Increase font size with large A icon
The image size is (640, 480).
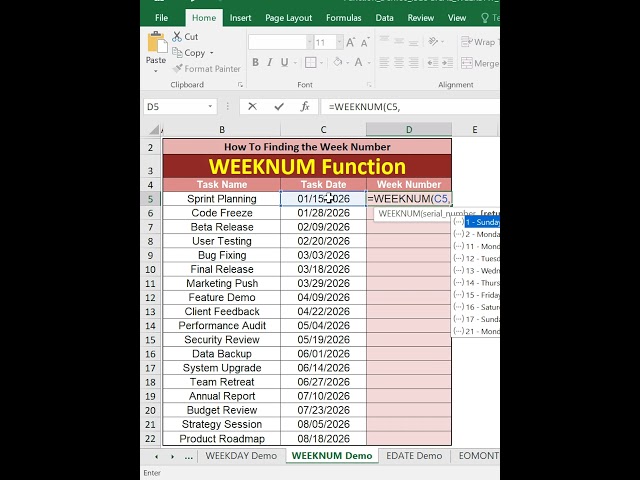pos(350,42)
